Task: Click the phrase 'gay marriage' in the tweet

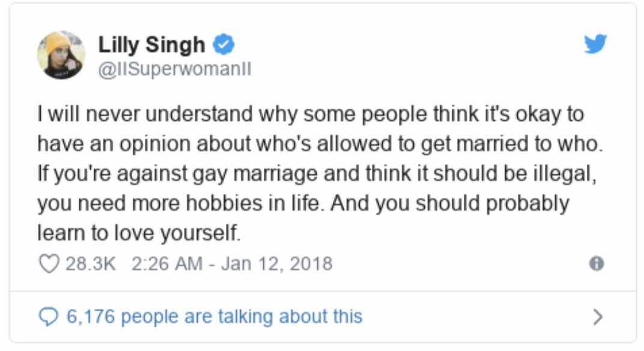Action: point(255,174)
